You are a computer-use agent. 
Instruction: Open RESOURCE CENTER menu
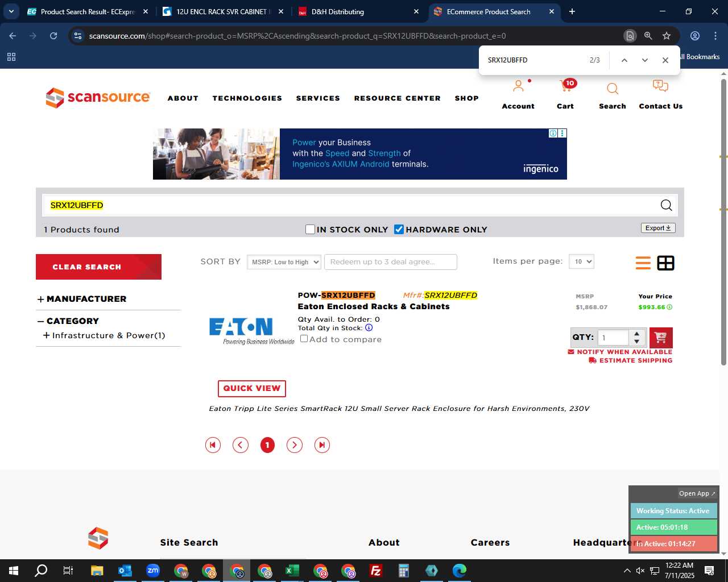(398, 98)
